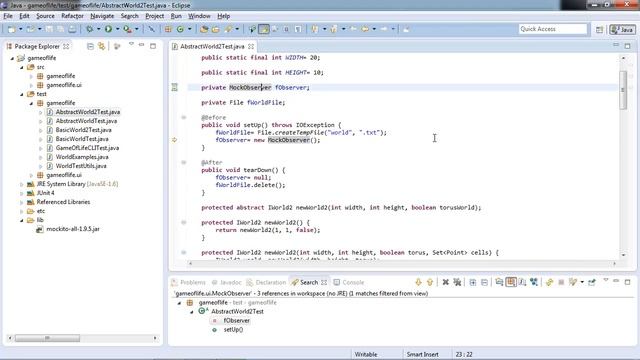Click the New Java Class toolbar icon
This screenshot has height=360, width=640.
(x=180, y=29)
